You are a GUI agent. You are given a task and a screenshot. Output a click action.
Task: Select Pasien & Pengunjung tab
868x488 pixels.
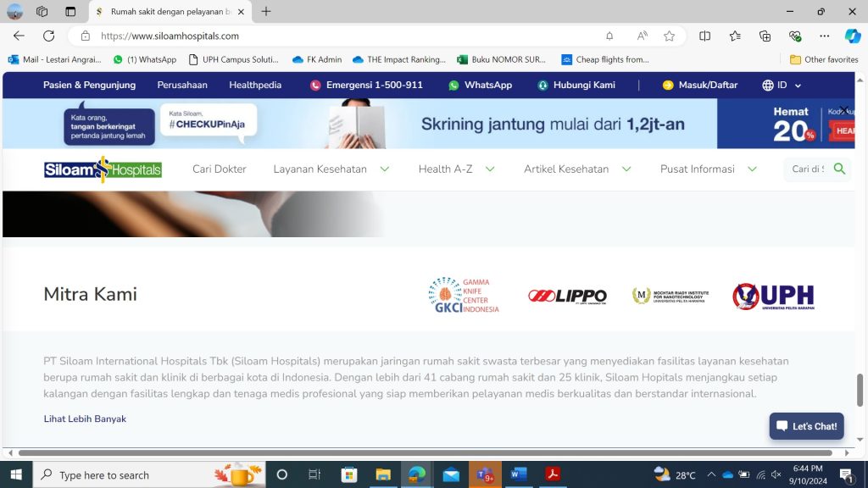click(x=89, y=86)
